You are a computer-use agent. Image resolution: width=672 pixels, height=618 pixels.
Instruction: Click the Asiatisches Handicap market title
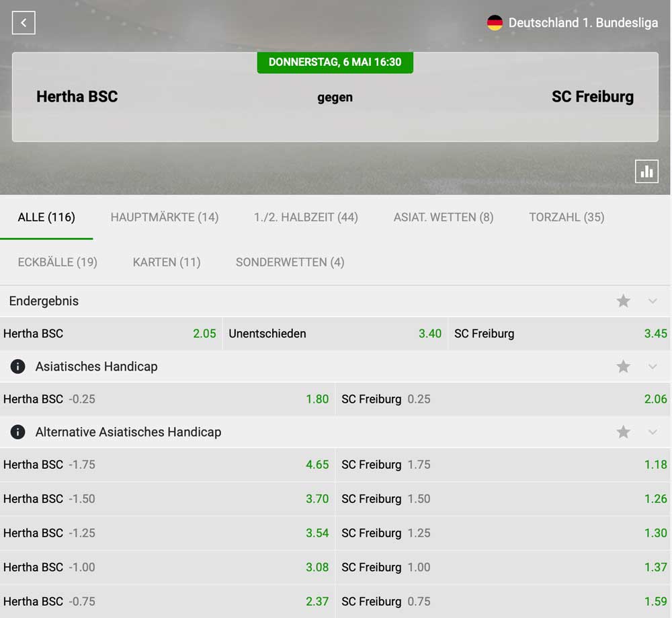[x=96, y=366]
